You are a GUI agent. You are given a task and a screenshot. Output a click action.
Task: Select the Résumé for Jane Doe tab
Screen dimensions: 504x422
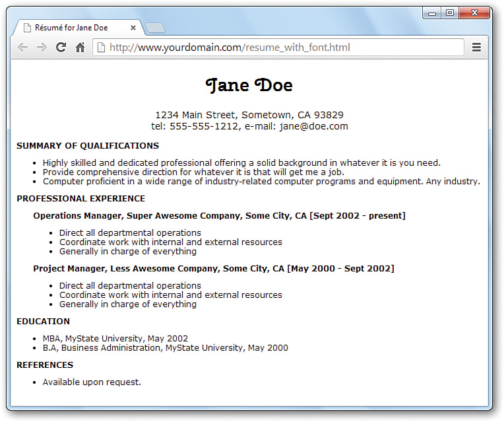coord(77,28)
